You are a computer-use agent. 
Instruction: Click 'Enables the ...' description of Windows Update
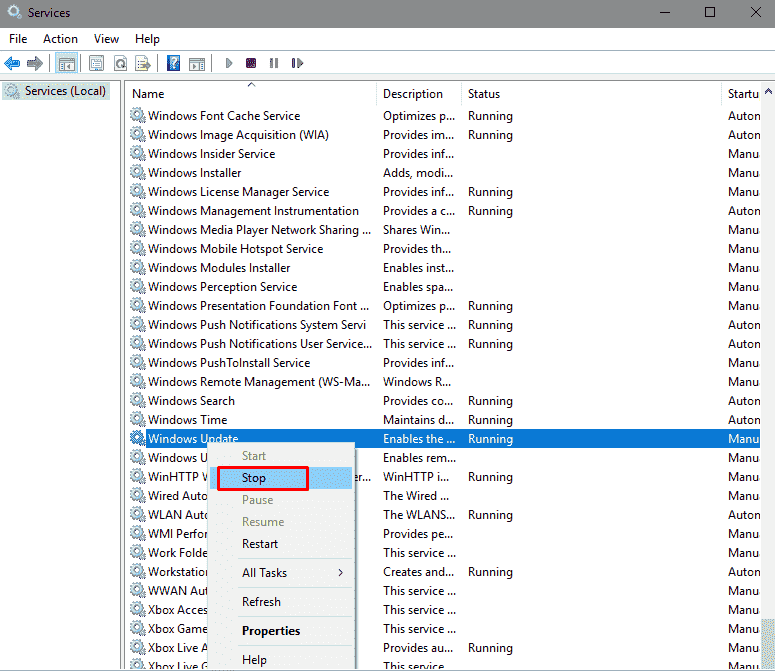pyautogui.click(x=419, y=439)
